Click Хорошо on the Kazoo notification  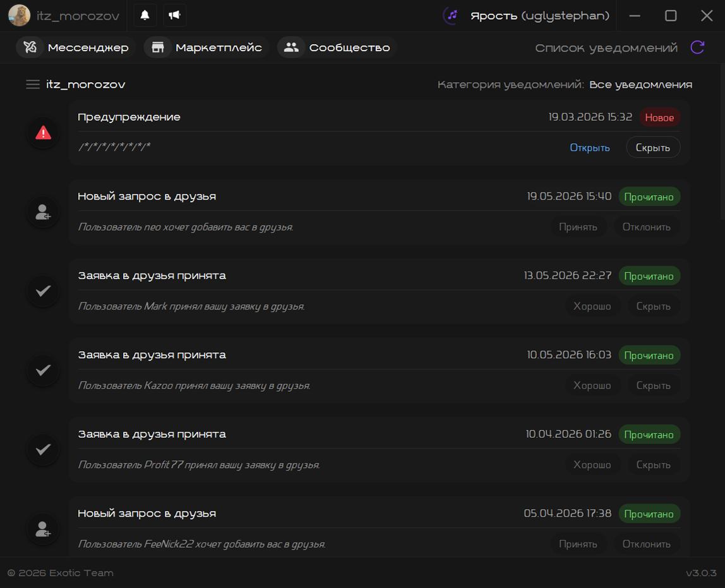point(592,385)
